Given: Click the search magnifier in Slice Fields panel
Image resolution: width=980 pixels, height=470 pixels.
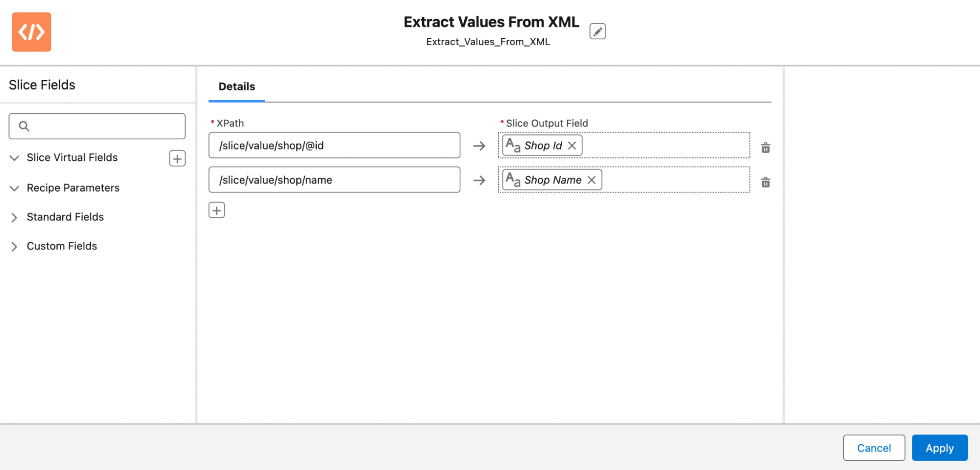Looking at the screenshot, I should tap(24, 126).
